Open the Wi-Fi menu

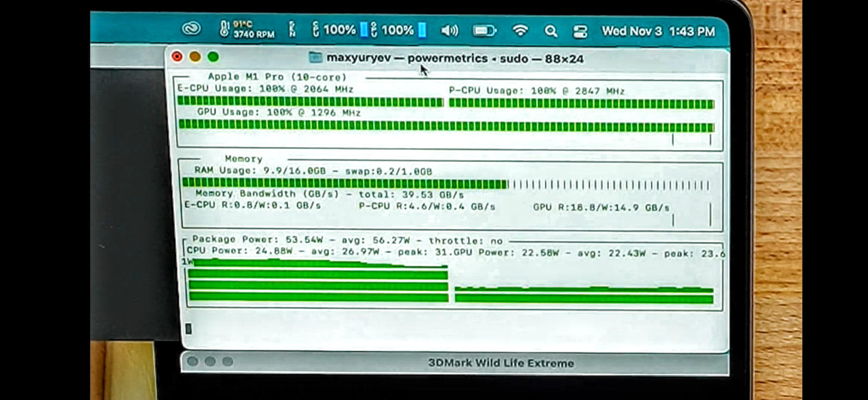click(520, 31)
